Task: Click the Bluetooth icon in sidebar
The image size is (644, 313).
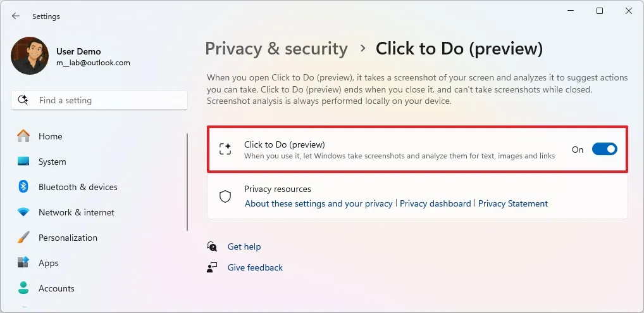Action: click(x=23, y=187)
